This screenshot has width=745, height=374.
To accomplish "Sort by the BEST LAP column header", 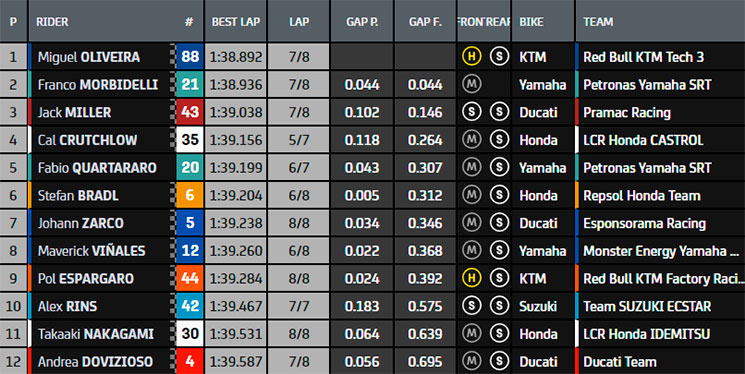I will point(236,22).
